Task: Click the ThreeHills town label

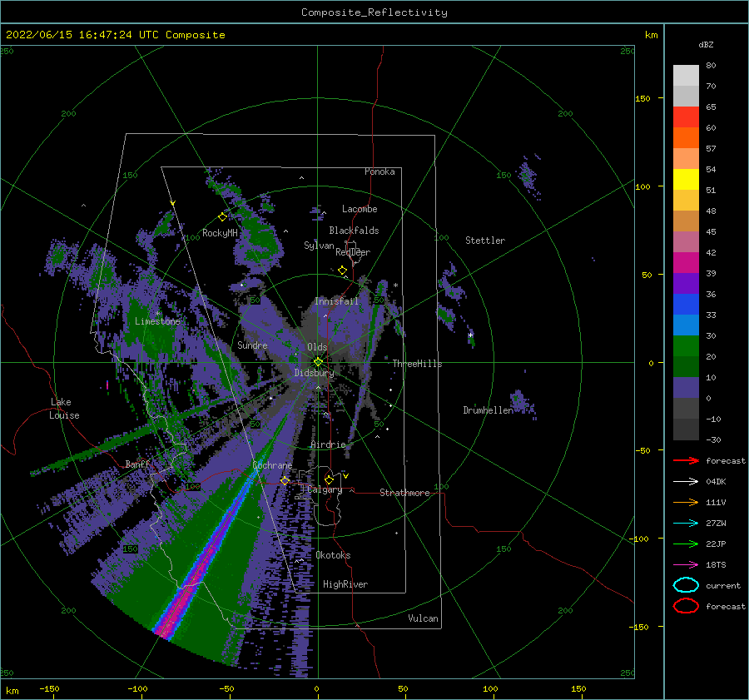Action: click(418, 364)
